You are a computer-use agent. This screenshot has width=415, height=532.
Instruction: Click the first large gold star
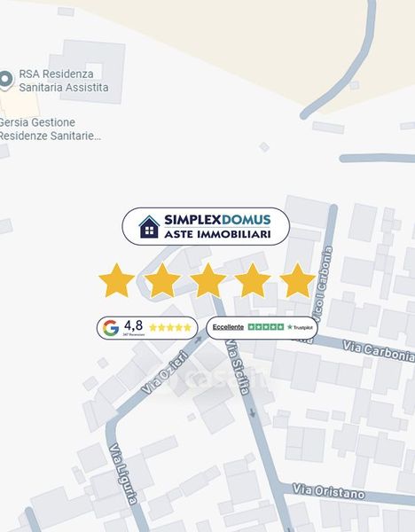point(117,280)
